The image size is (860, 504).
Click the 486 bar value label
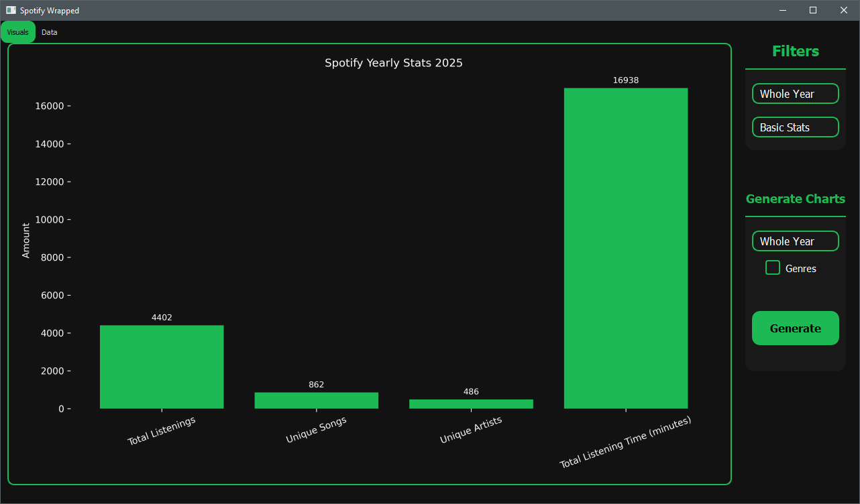(471, 392)
